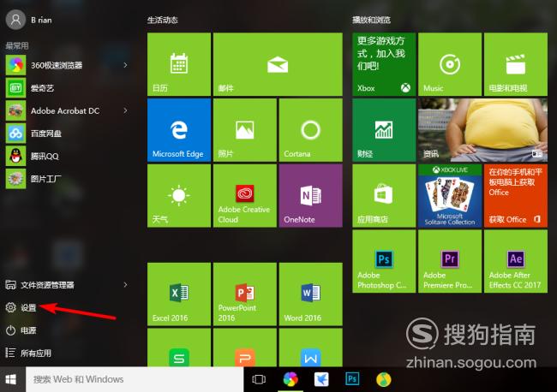This screenshot has width=557, height=392.
Task: Open the WPS presentation tile with orange P
Action: (245, 347)
